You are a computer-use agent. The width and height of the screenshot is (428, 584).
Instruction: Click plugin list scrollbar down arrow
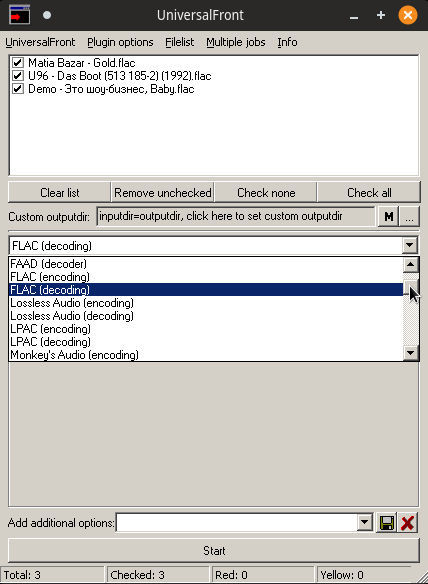tap(410, 352)
